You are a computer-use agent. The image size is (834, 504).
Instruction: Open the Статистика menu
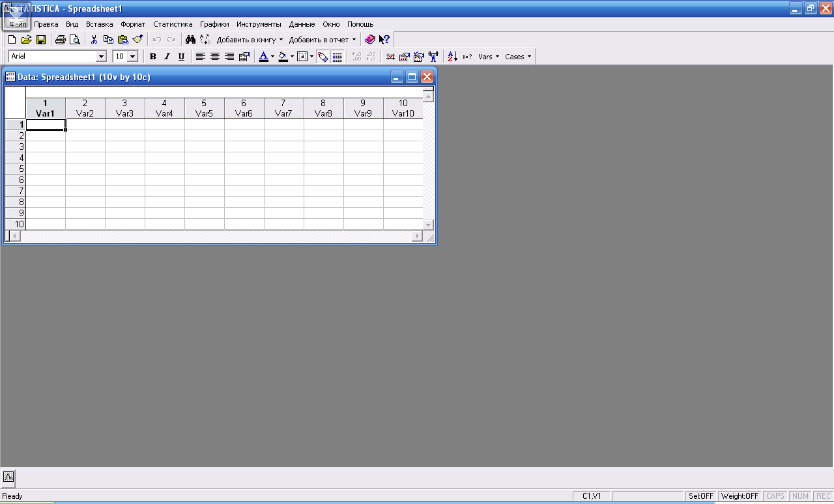pos(173,24)
